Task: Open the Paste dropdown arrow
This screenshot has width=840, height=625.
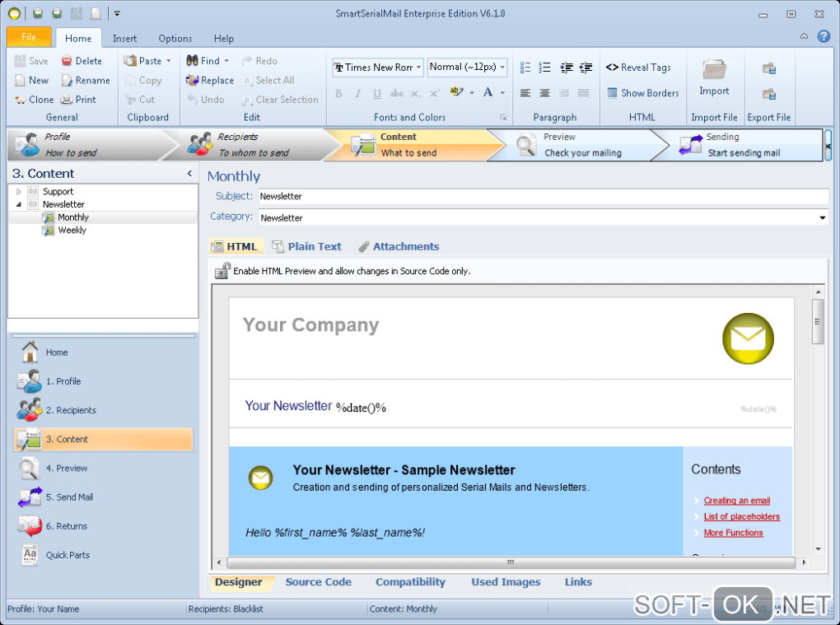Action: coord(169,60)
